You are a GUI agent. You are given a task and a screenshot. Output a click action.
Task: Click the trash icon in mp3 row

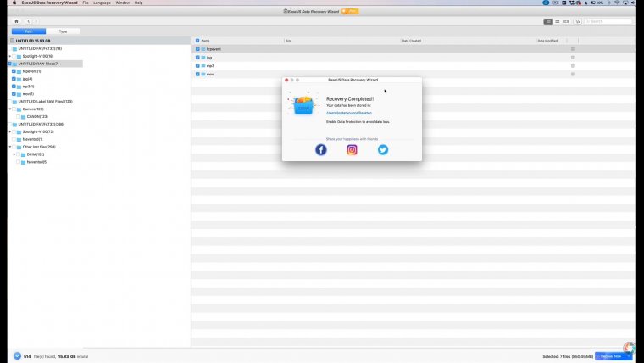coord(573,66)
